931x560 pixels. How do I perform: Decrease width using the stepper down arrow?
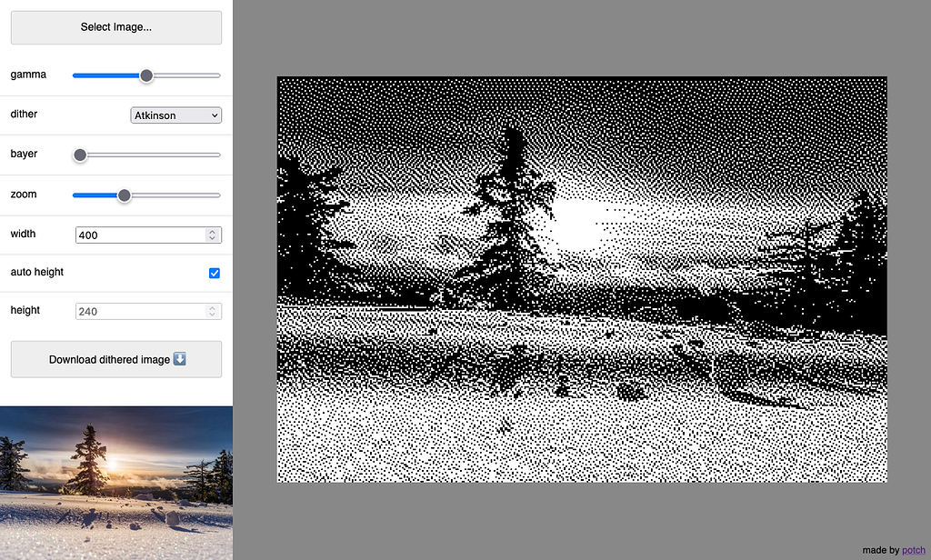pos(212,238)
